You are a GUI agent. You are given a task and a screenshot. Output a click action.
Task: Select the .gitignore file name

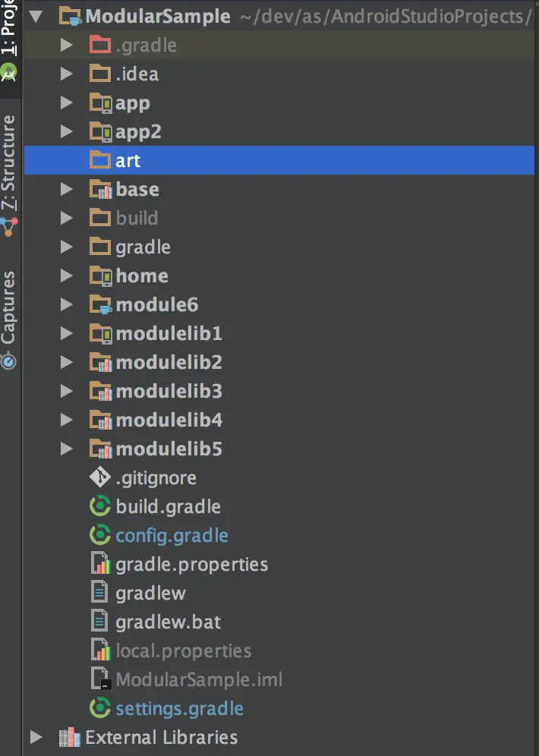156,477
